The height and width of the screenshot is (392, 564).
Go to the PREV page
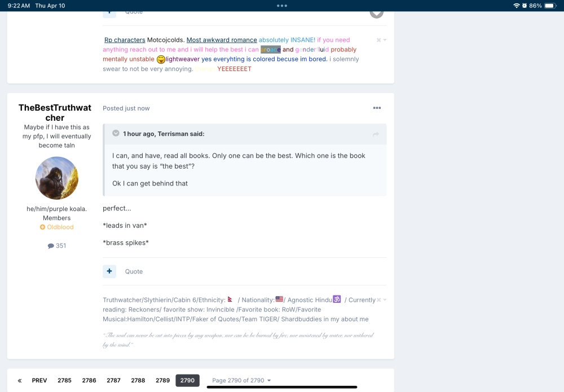coord(39,381)
